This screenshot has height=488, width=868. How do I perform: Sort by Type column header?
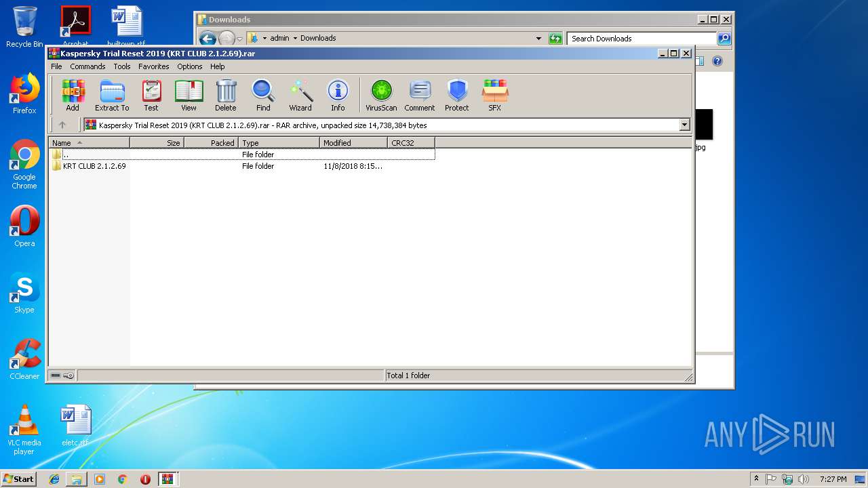(x=279, y=143)
